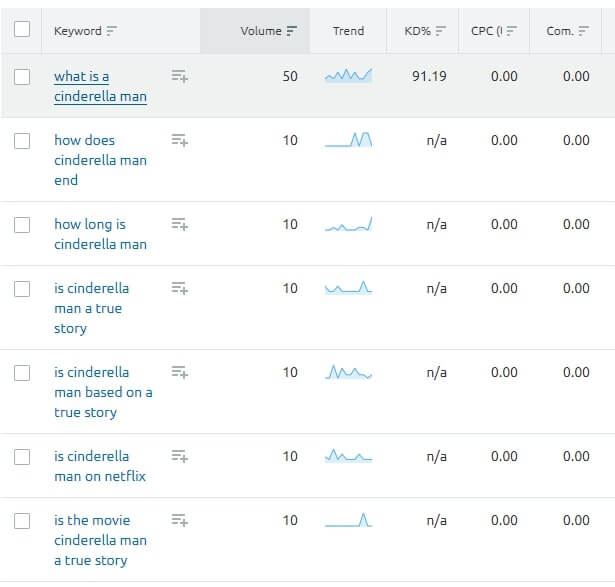Add 'what is a cinderella man' to keyword list
615x587 pixels.
180,76
